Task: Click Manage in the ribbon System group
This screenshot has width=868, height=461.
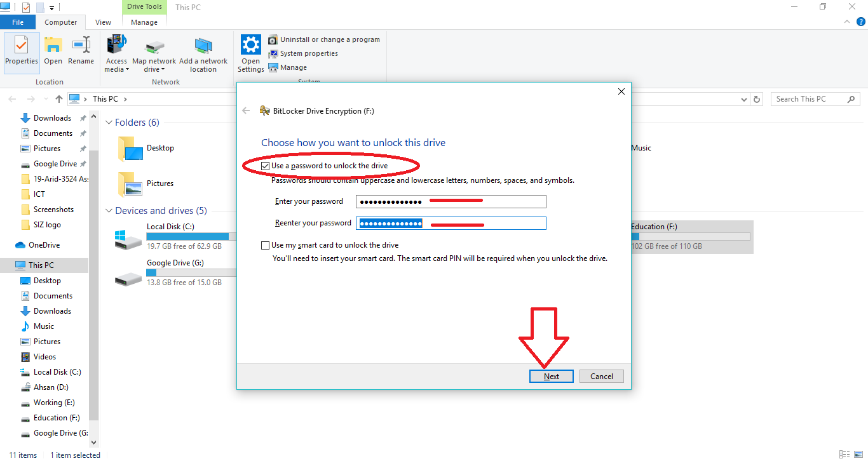Action: pos(288,67)
